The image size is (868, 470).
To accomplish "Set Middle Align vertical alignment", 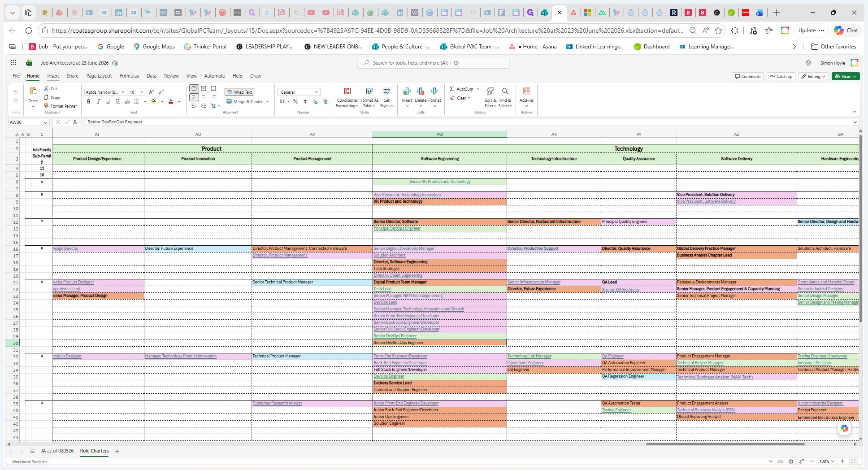I will point(204,88).
